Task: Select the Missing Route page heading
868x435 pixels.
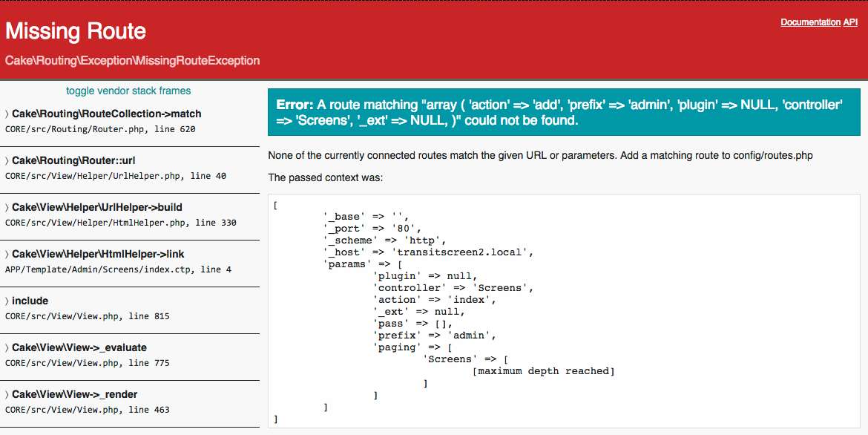Action: coord(75,31)
